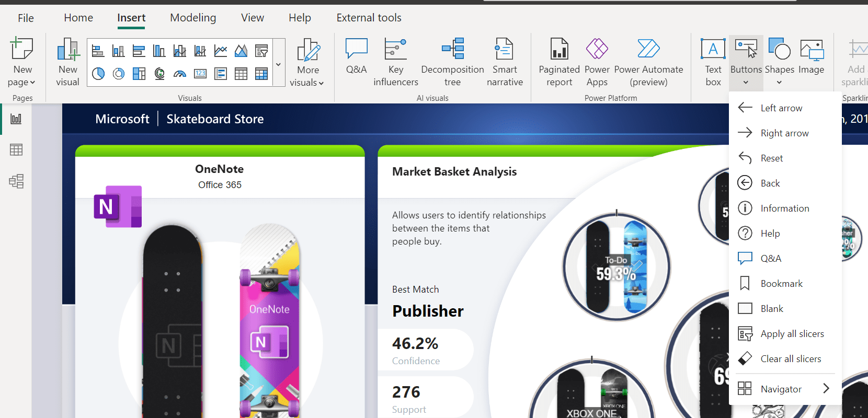
Task: Insert a slicer visual from gallery
Action: click(261, 51)
